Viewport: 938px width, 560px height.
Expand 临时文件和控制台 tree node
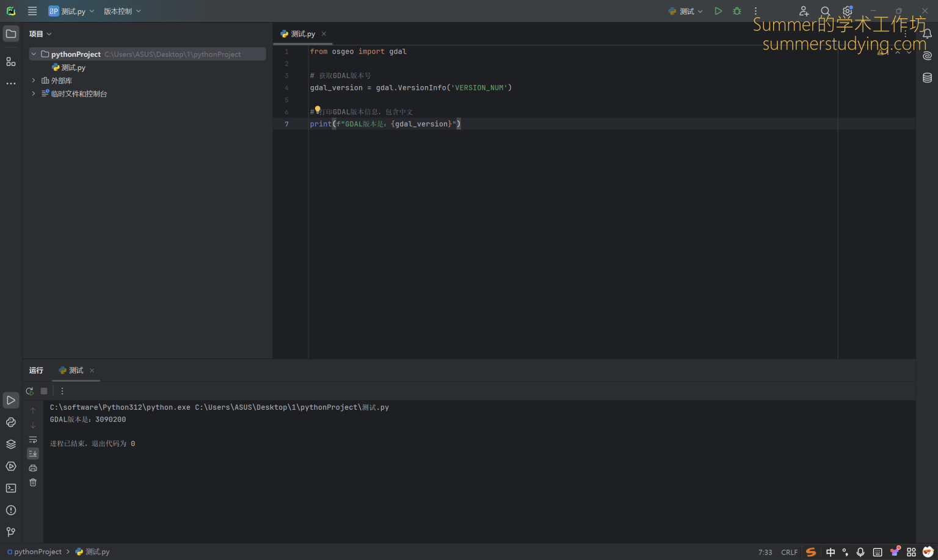34,93
